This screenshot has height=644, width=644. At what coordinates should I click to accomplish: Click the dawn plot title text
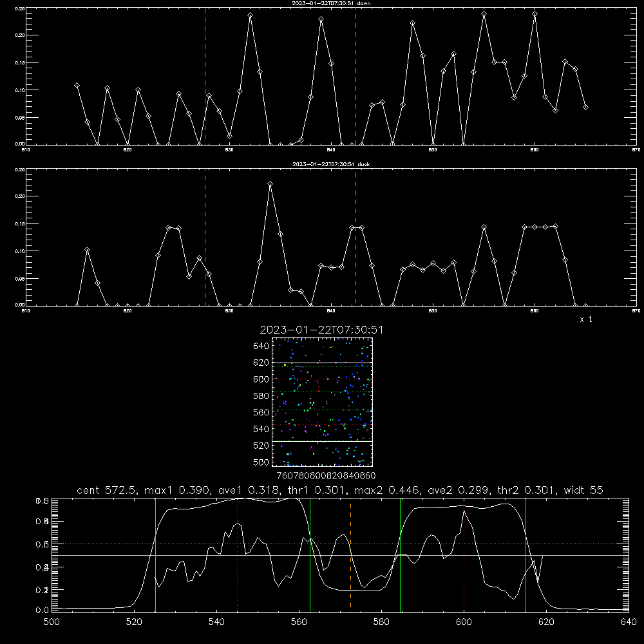pyautogui.click(x=331, y=3)
